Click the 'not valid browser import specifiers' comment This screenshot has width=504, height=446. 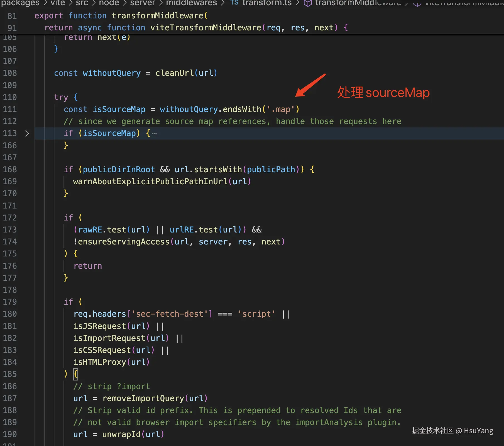(237, 422)
